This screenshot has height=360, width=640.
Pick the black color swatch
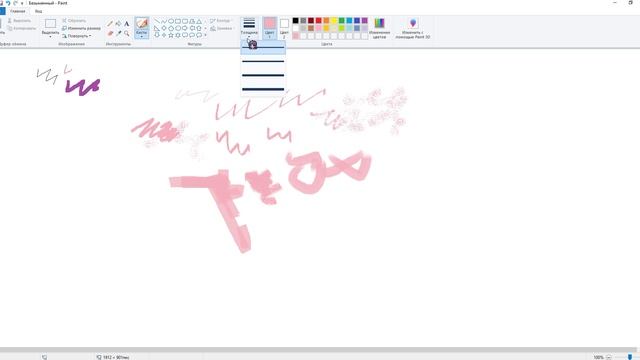pyautogui.click(x=296, y=20)
